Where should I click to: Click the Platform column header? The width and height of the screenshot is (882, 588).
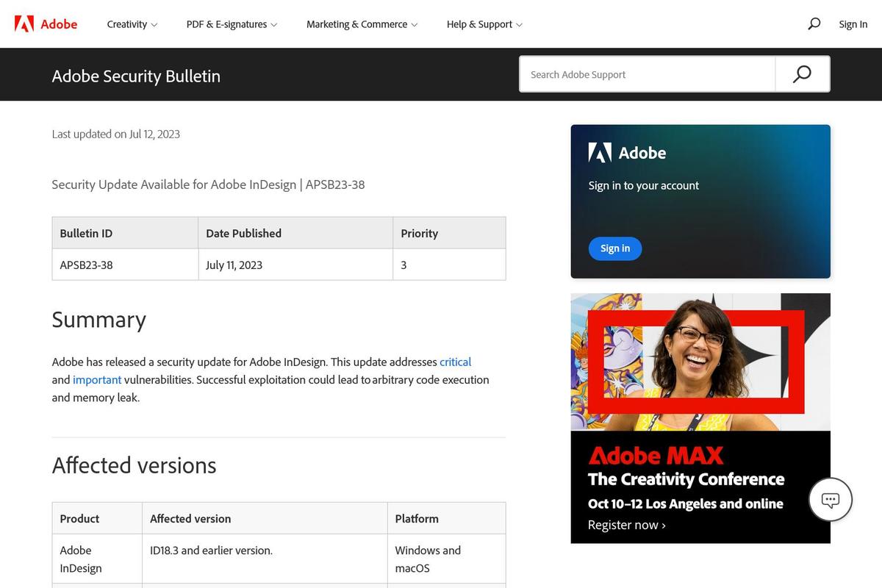pos(446,518)
